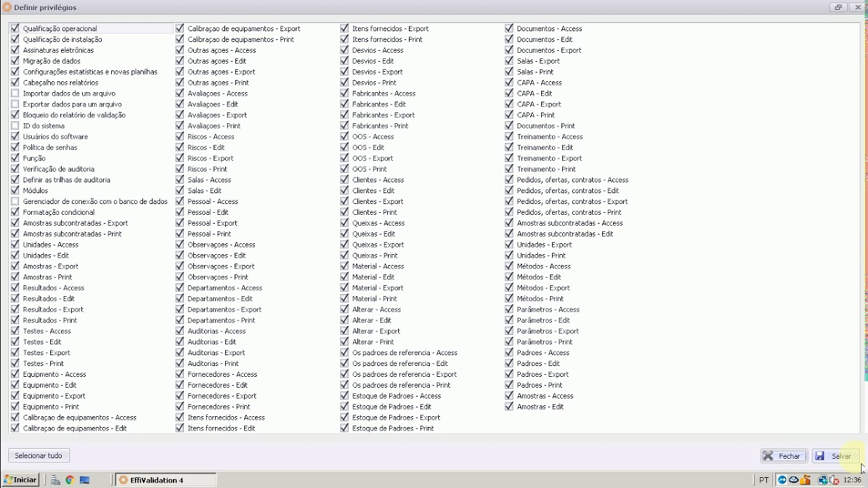Click the Chrome icon in quick launch
This screenshot has width=868, height=488.
point(69,480)
